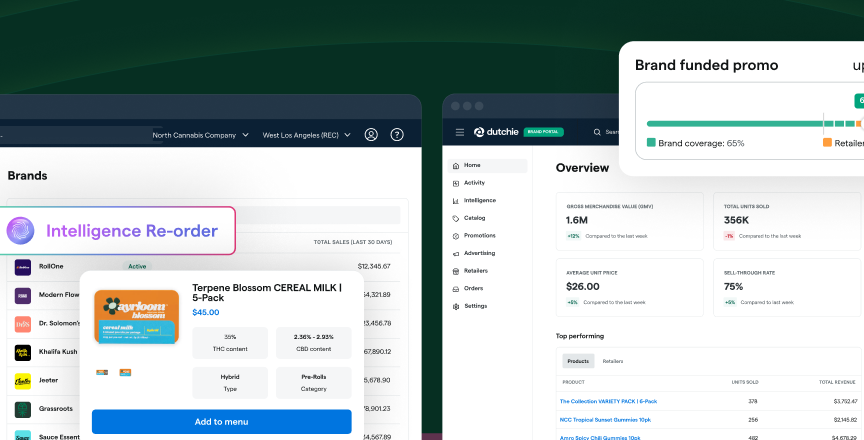864x440 pixels.
Task: Click the Average Unit Price $26.00 card
Action: pos(630,287)
